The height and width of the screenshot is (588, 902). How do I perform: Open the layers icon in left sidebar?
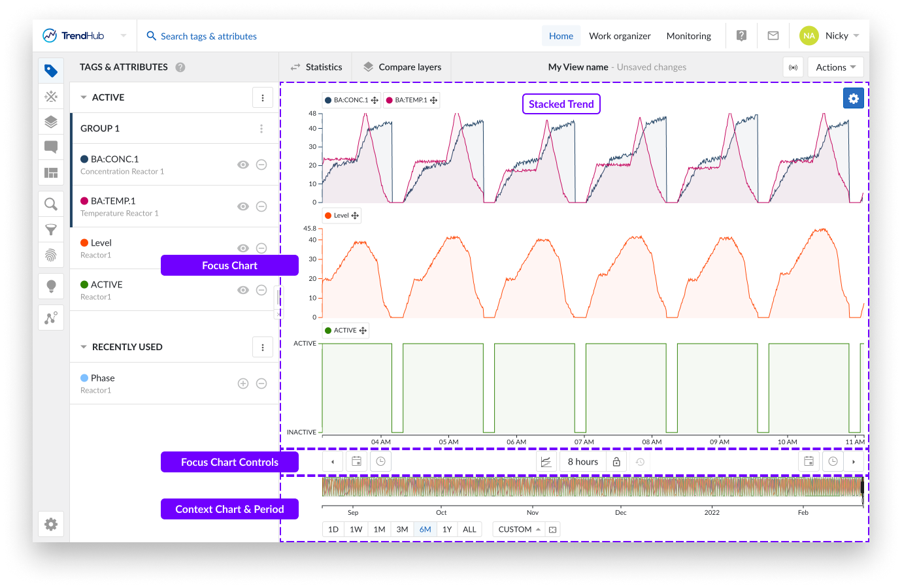tap(51, 122)
